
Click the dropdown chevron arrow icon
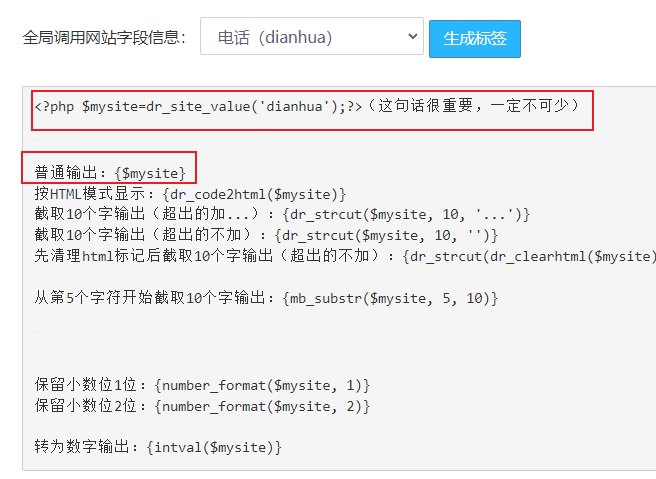(x=413, y=37)
